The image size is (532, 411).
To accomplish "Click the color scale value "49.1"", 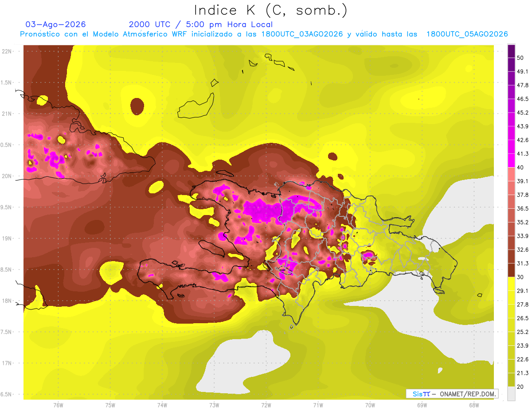I will tap(522, 71).
